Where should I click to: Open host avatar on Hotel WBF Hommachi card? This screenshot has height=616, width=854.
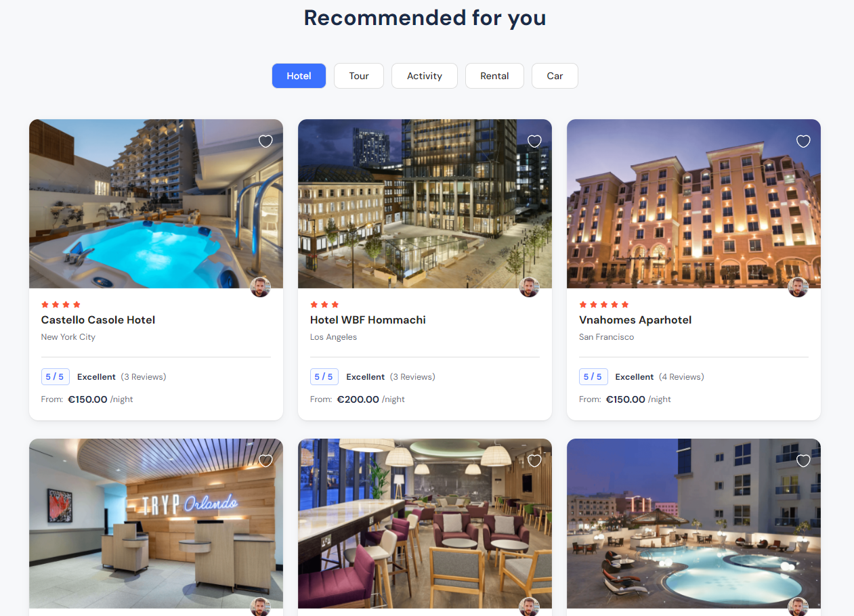pos(530,287)
